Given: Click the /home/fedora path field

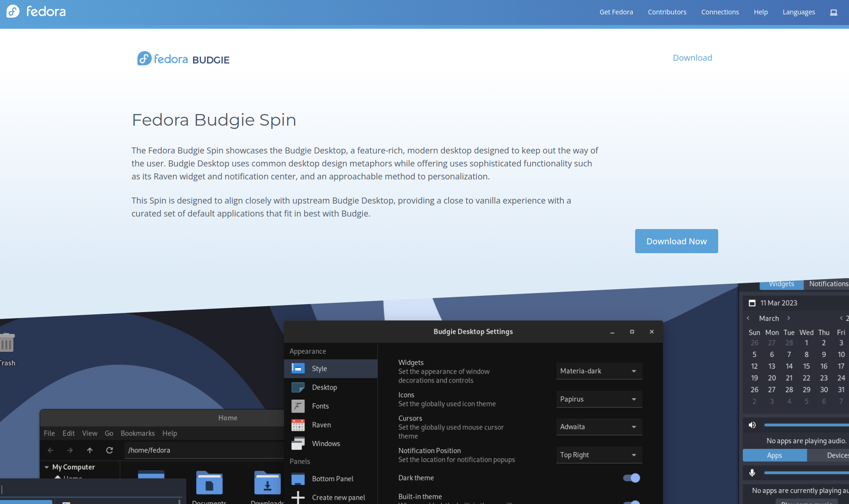Looking at the screenshot, I should pyautogui.click(x=204, y=450).
